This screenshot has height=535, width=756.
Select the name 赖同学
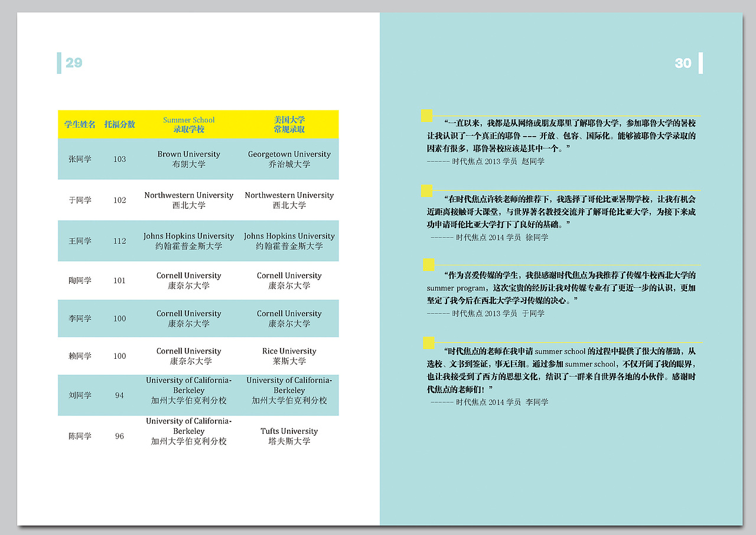pos(80,356)
